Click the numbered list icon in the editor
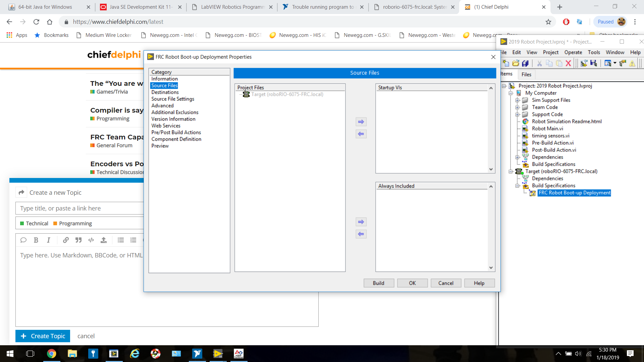 [133, 240]
